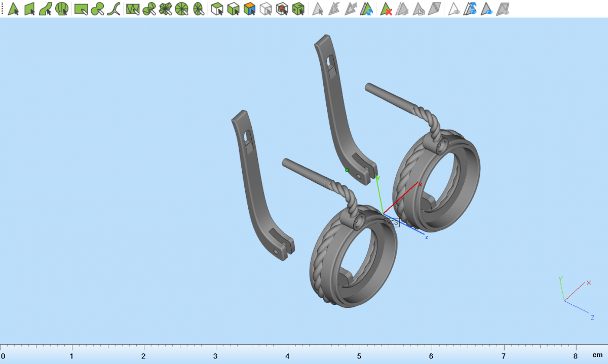Click the gray triangle with cursor icon
The width and height of the screenshot is (608, 364).
[x=318, y=9]
